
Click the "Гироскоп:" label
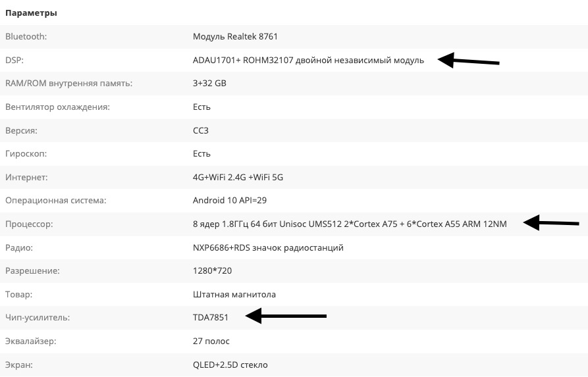pyautogui.click(x=26, y=154)
